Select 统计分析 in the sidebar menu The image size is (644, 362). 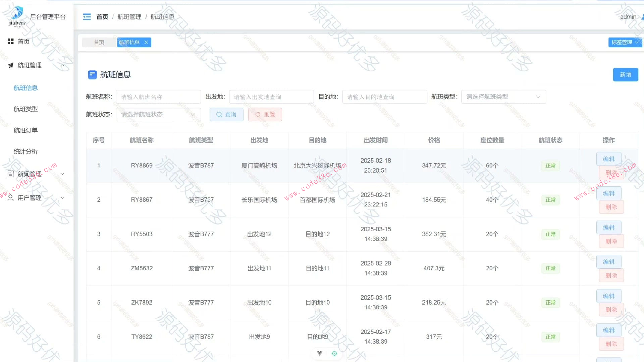[25, 151]
